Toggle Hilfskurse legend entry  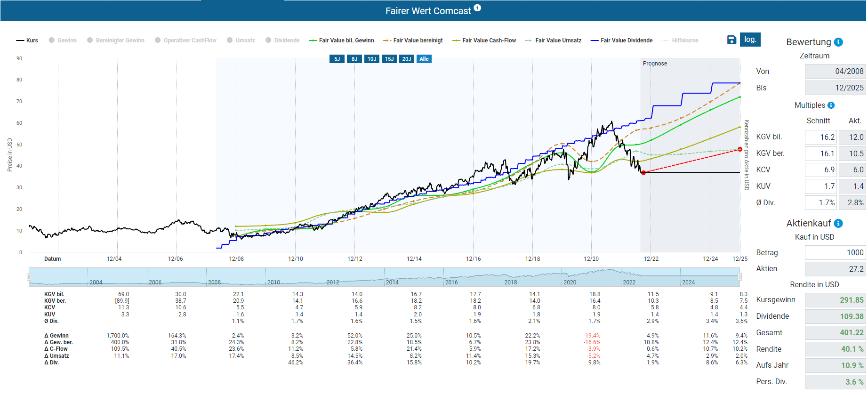click(680, 40)
